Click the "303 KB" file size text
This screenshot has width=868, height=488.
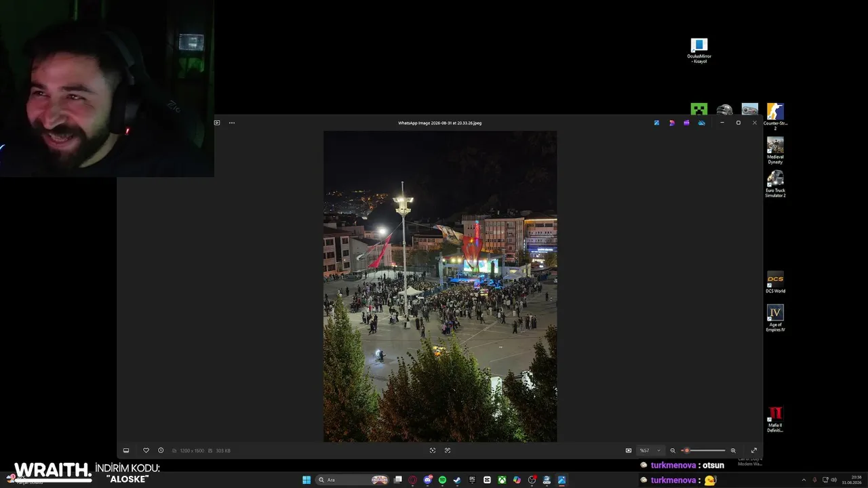pos(223,451)
